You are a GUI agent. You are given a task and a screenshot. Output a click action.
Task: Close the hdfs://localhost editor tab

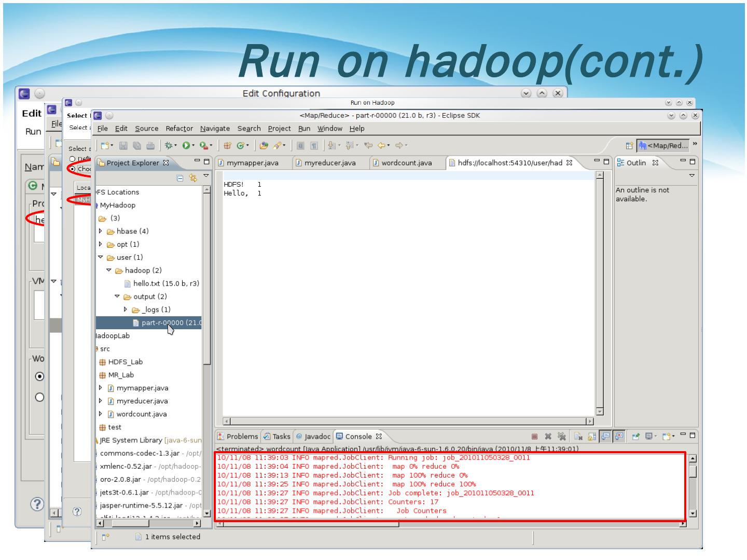pos(569,163)
